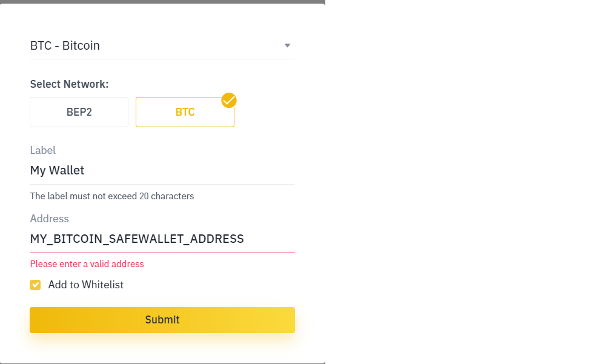Click the MY_BITCOIN_SAFEWALLET_ADDRESS text
Viewport: 610px width, 364px height.
point(137,239)
